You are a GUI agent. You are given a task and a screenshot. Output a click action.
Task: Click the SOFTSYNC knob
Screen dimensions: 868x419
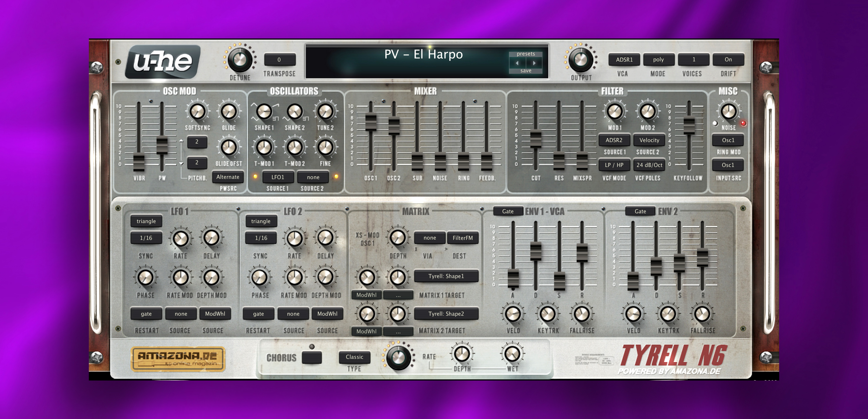coord(197,111)
